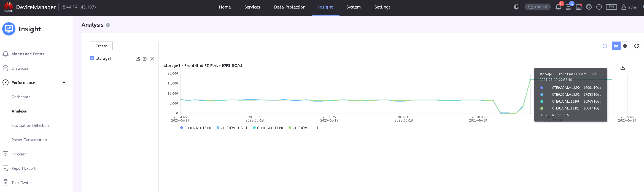Toggle CTE0.IOM.L11.P1 legend series

tap(303, 128)
